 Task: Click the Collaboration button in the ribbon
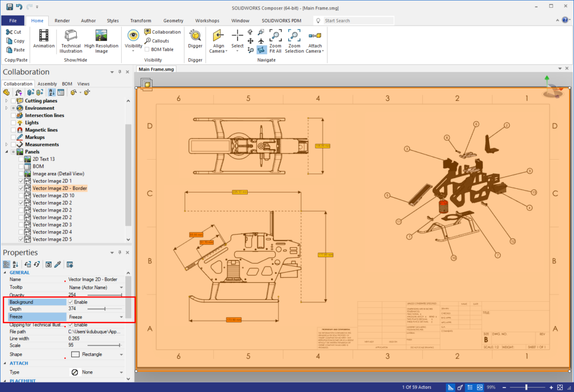(x=162, y=32)
